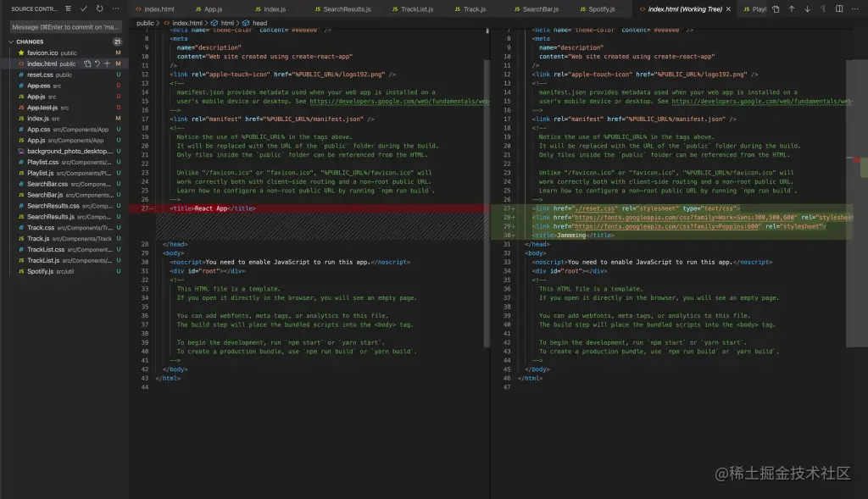Open Work+Sans Google Fonts link on line 28

[685, 218]
